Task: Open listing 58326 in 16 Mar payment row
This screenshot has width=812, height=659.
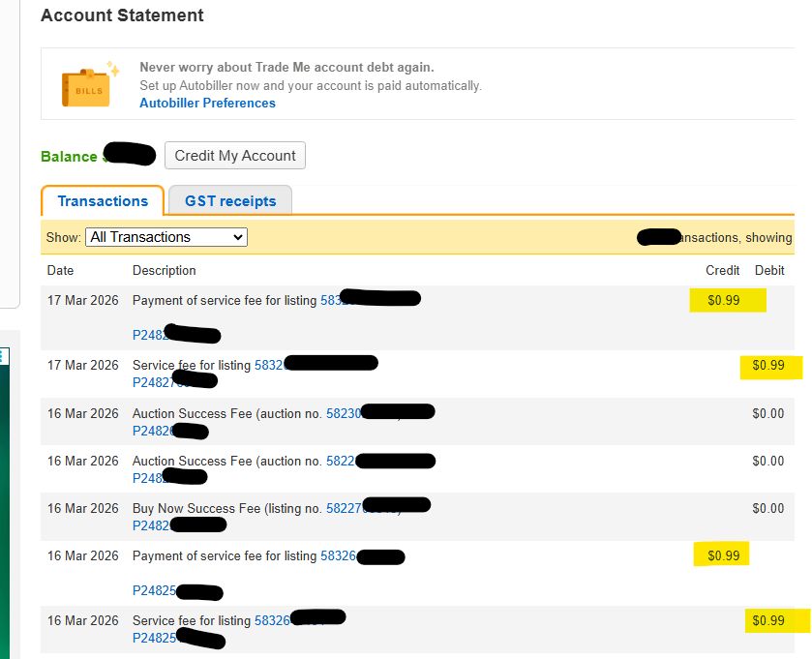Action: click(x=338, y=556)
